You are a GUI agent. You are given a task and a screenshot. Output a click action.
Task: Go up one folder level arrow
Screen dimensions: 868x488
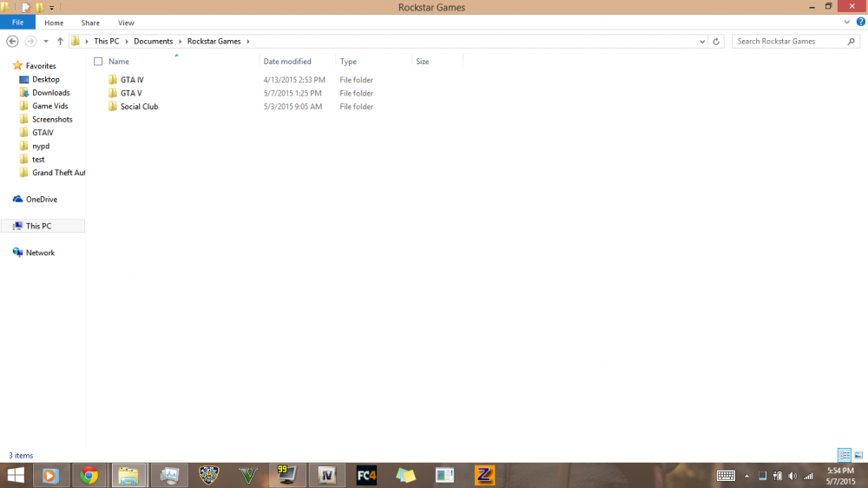tap(61, 41)
